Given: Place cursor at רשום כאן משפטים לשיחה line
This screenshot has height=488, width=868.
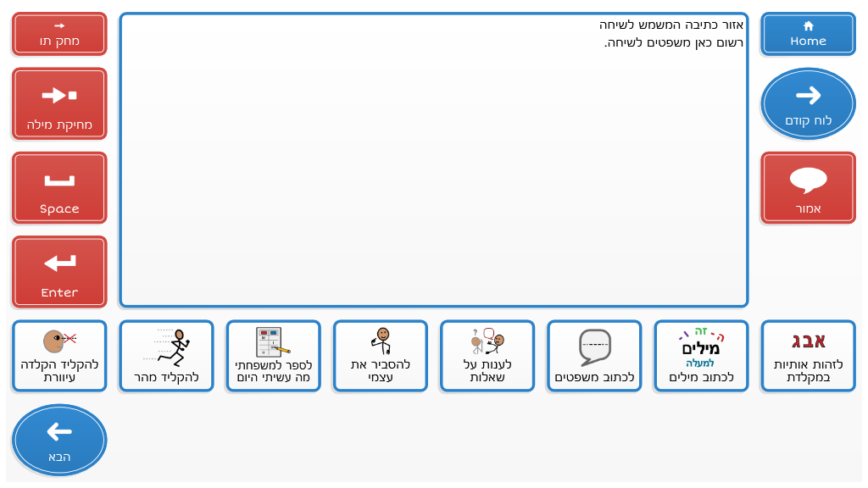Looking at the screenshot, I should pyautogui.click(x=674, y=42).
